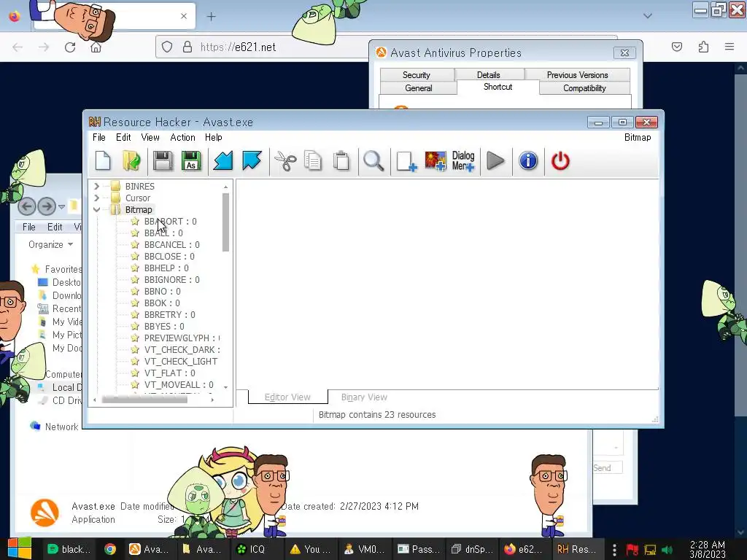
Task: Click the New blank script toolbar icon
Action: 103,161
